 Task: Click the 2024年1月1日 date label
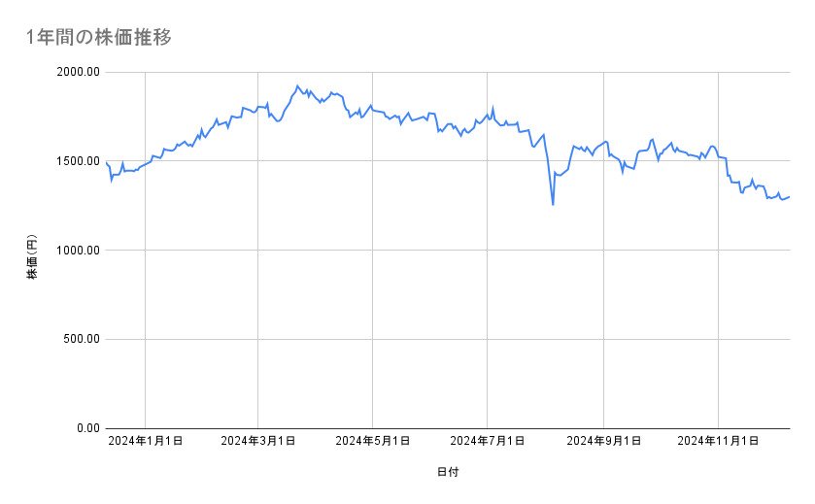[145, 442]
